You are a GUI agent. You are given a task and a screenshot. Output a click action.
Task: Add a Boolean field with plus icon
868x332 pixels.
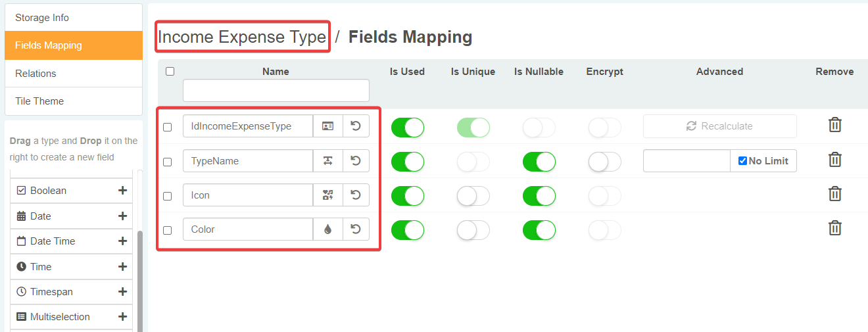pyautogui.click(x=122, y=191)
